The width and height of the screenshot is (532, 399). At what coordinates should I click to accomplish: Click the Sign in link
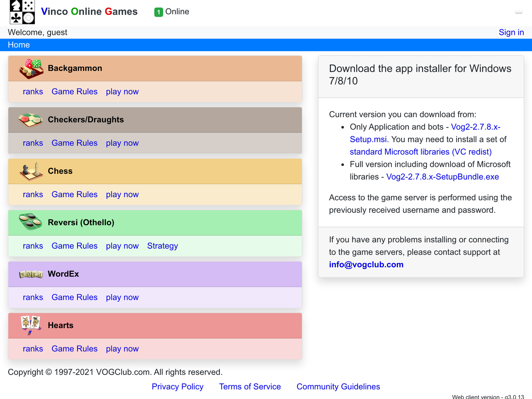(x=511, y=32)
